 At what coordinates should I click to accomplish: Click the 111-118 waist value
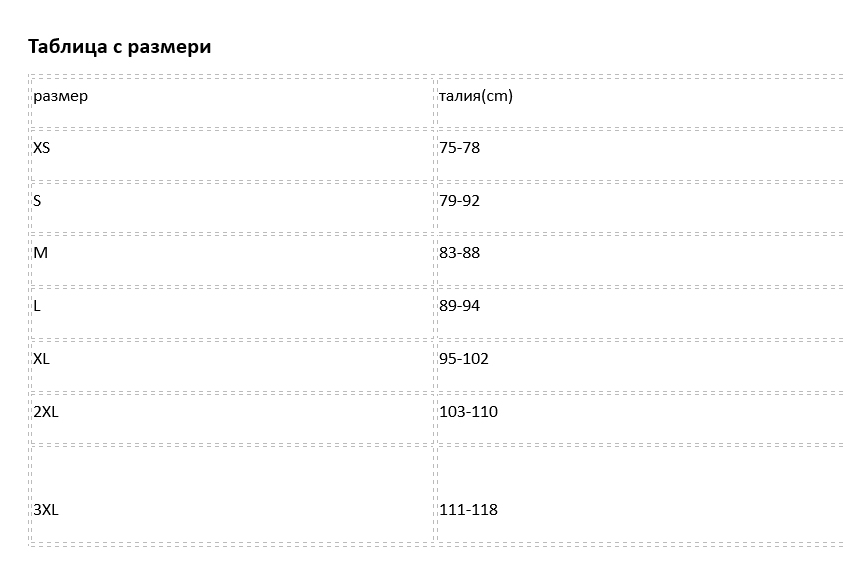click(468, 510)
